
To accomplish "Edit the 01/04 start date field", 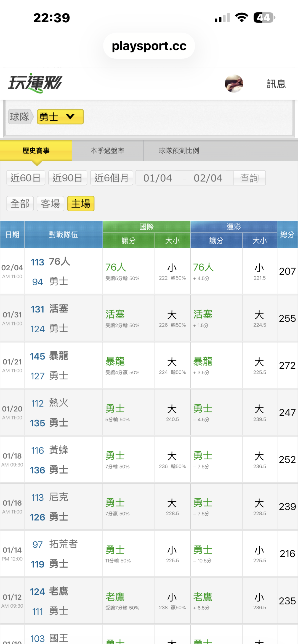I will point(158,178).
